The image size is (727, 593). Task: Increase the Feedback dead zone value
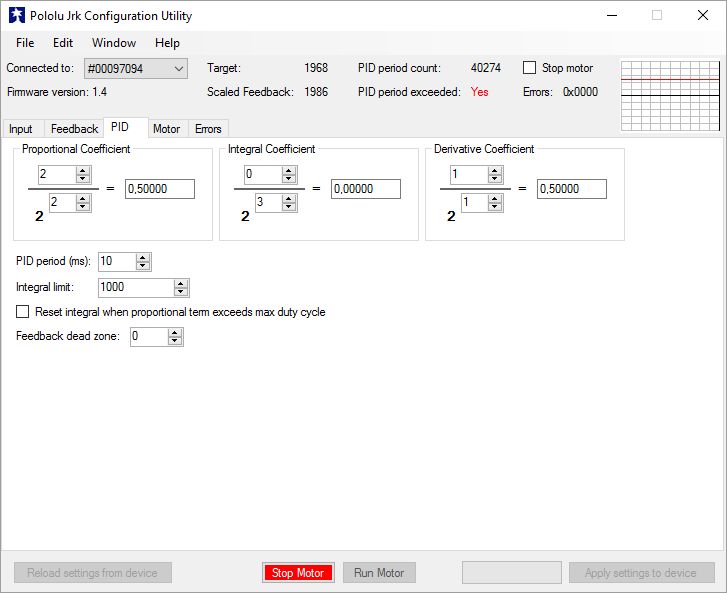(x=175, y=333)
